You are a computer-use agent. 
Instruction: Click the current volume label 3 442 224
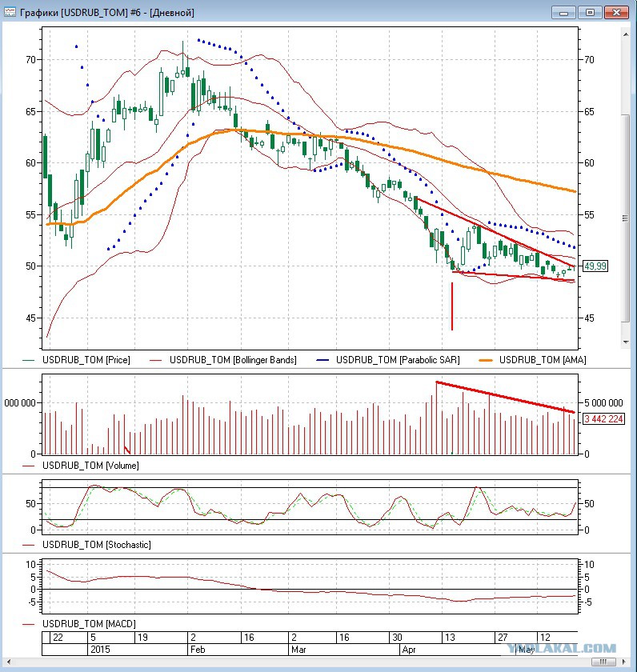(603, 418)
